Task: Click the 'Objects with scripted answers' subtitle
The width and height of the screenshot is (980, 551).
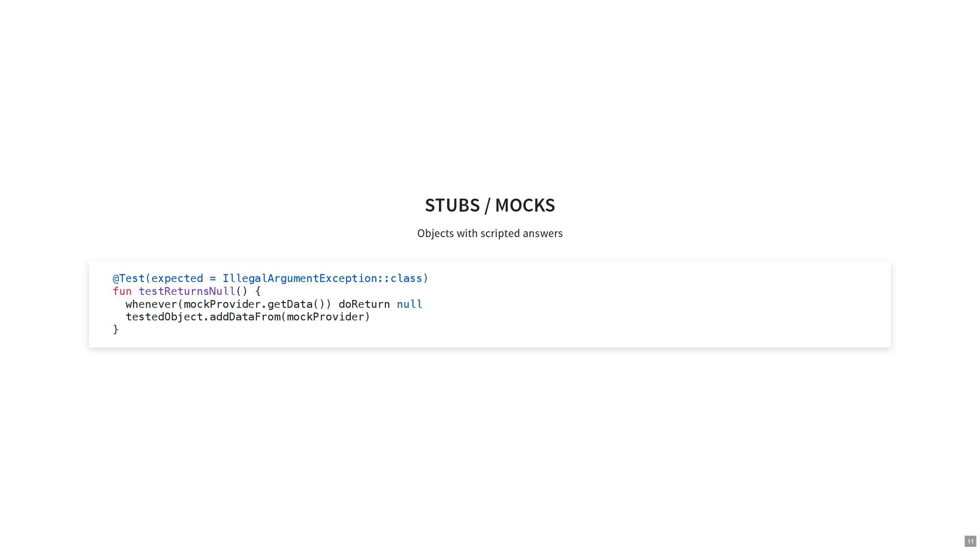Action: point(490,233)
